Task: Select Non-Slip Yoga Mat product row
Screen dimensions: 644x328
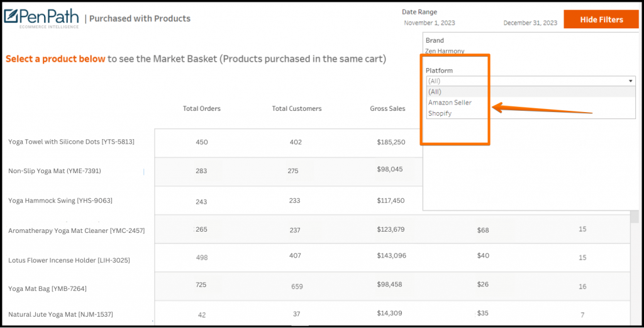Action: point(55,171)
